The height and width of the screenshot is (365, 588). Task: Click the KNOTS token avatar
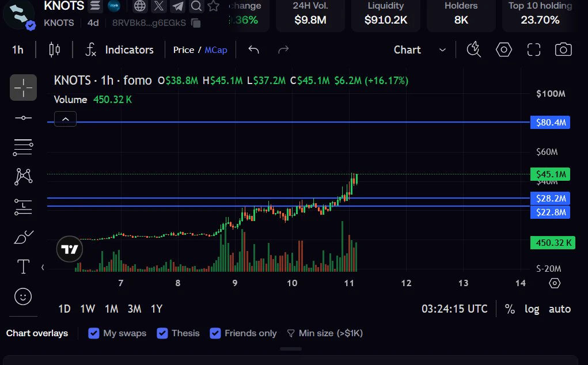point(19,15)
